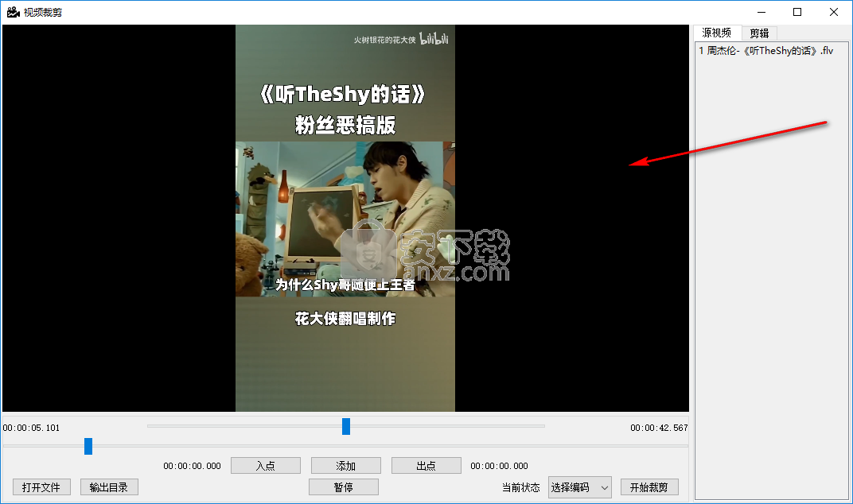This screenshot has width=853, height=504.
Task: Click the in-point time 00:00:00.000 beside 入点
Action: click(192, 466)
